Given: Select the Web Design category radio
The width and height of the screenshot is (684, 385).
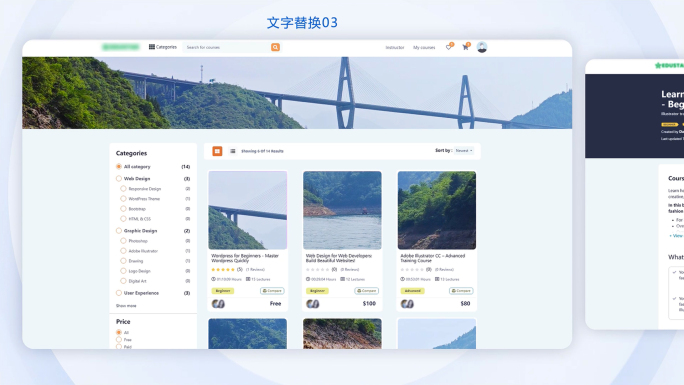Looking at the screenshot, I should [x=119, y=178].
